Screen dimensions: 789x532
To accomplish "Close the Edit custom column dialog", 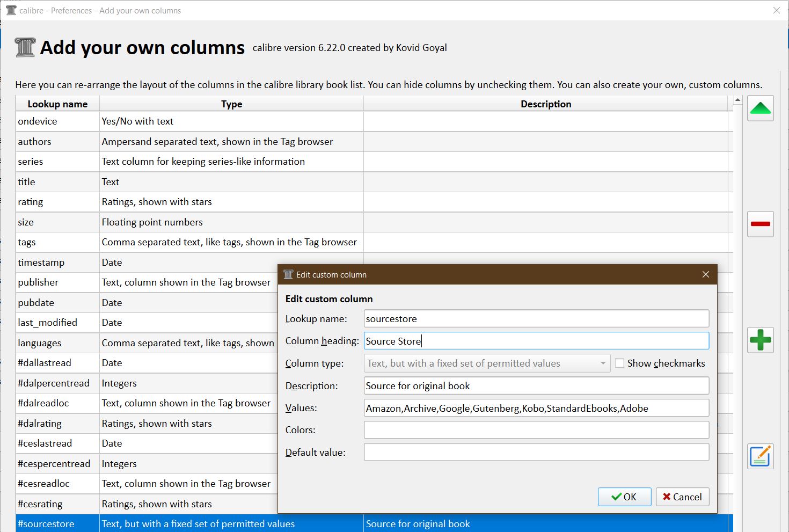I will 705,274.
